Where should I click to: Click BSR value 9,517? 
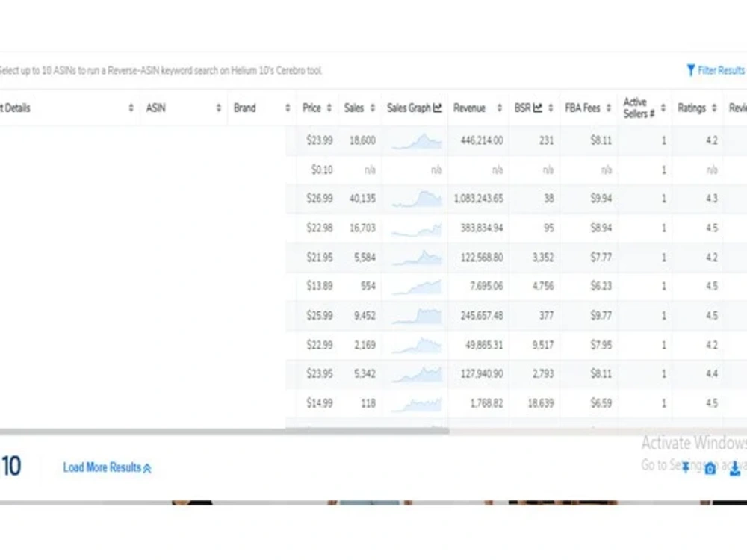[x=543, y=345]
